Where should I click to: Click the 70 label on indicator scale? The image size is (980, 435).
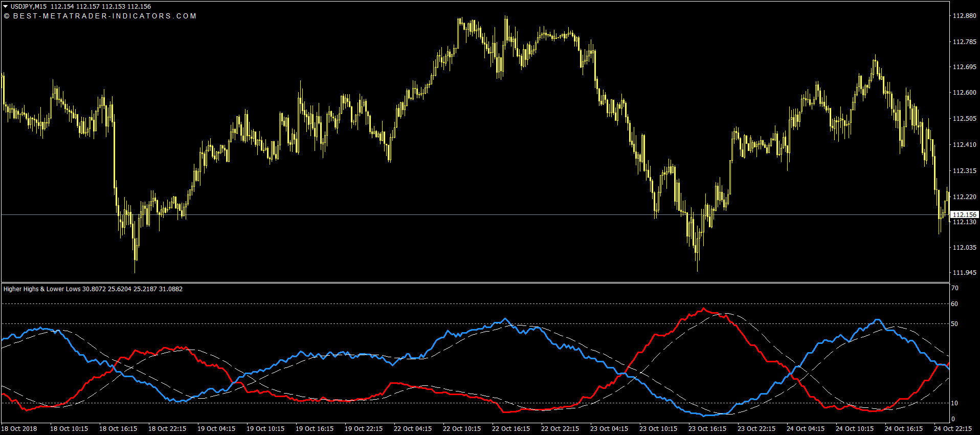tap(954, 289)
